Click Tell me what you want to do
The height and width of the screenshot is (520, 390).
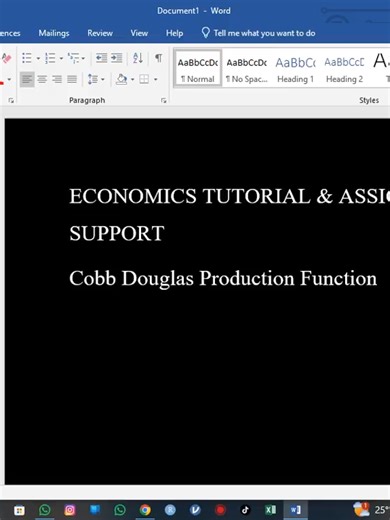click(264, 33)
